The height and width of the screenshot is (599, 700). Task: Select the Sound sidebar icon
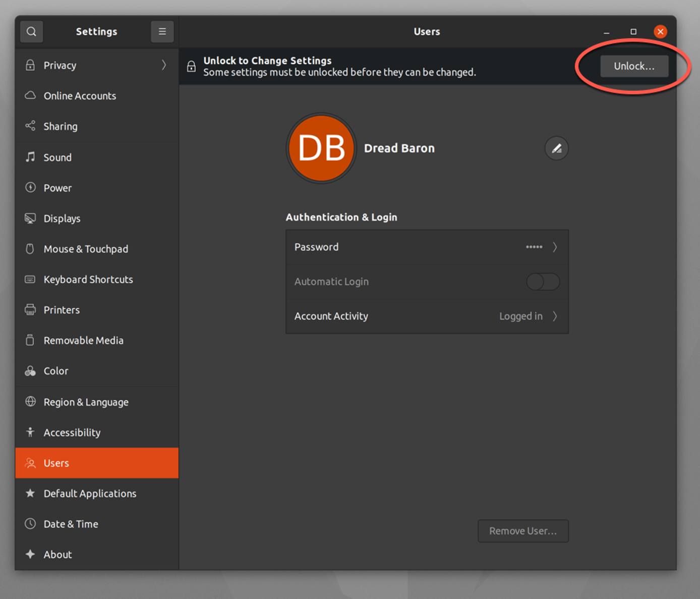coord(30,157)
